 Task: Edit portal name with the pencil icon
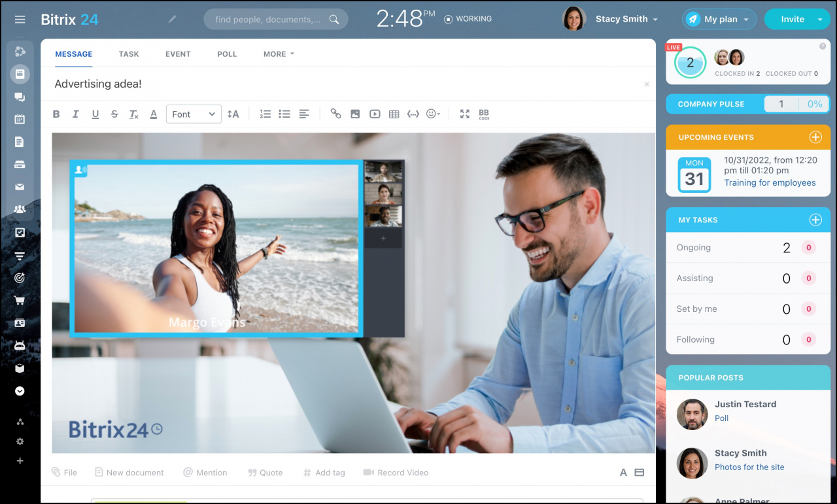point(172,19)
